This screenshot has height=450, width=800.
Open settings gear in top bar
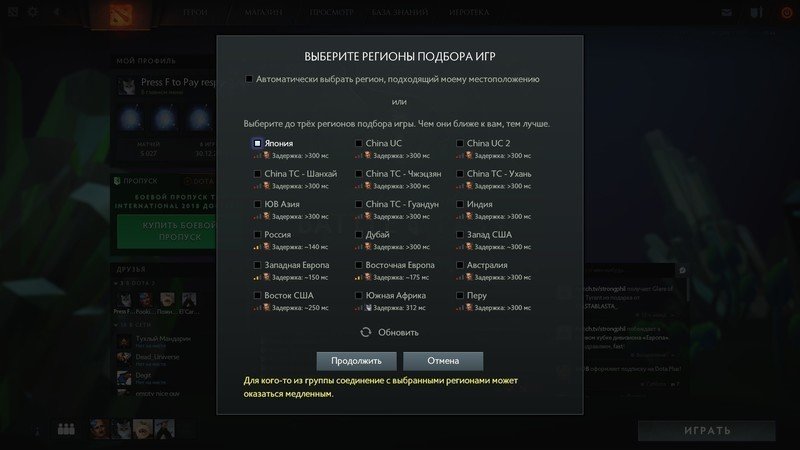click(33, 12)
